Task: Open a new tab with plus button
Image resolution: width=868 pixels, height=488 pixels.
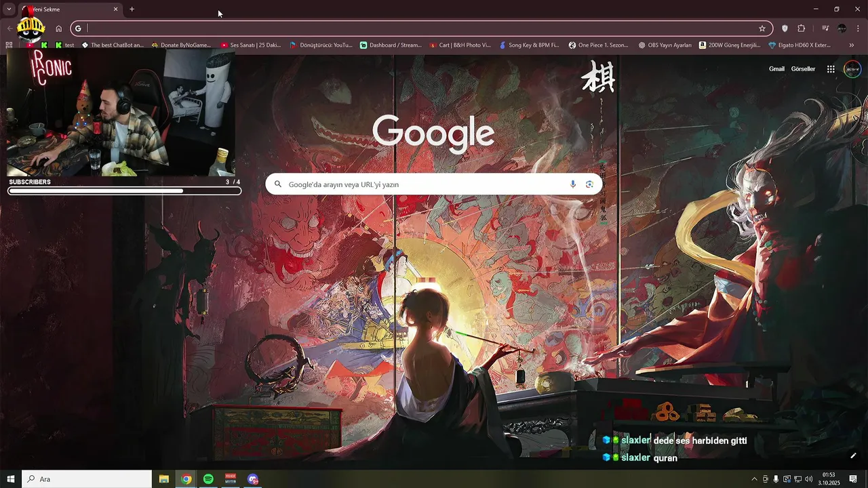Action: pos(132,9)
